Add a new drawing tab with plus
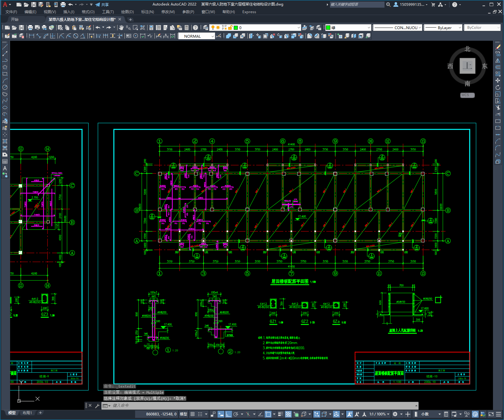The width and height of the screenshot is (504, 420). [131, 19]
